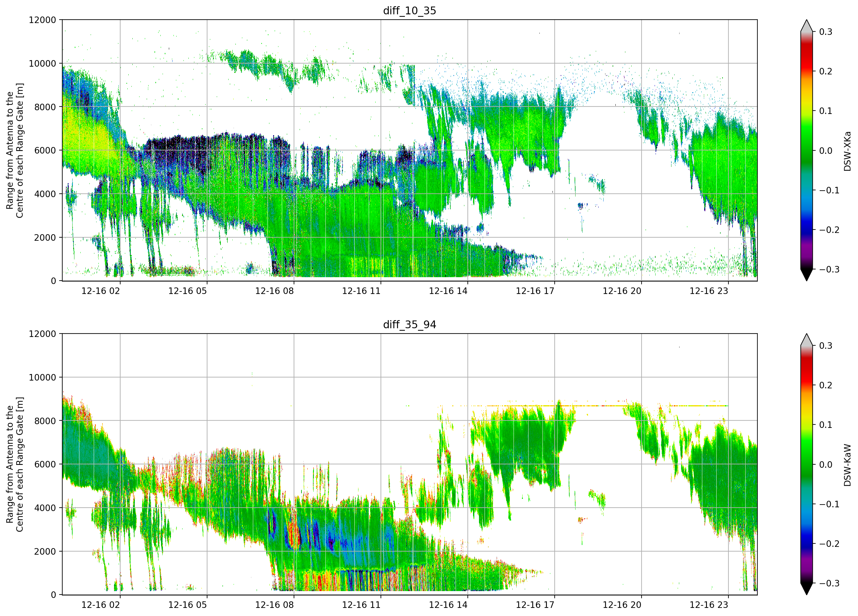The width and height of the screenshot is (858, 616).
Task: Click the 12-16 20 x-tick under diff_35_94 plot
Action: pyautogui.click(x=622, y=605)
